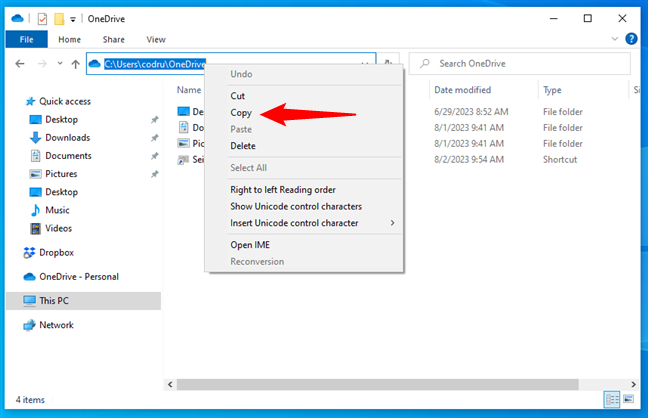Sort by the Type column header
The height and width of the screenshot is (418, 648).
click(552, 90)
